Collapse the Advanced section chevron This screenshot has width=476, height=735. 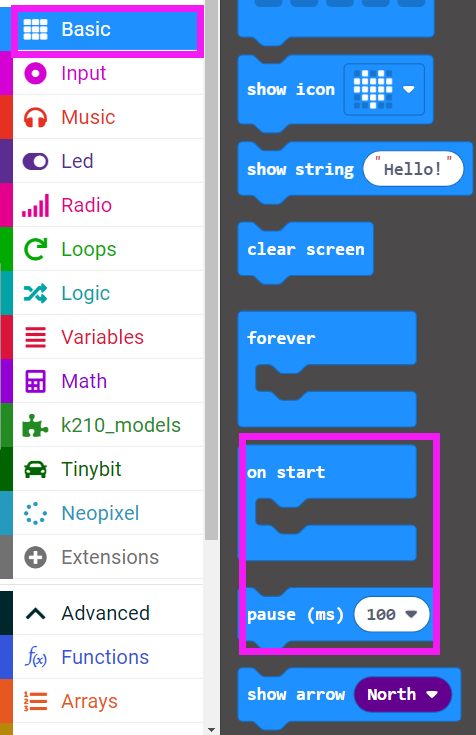click(35, 614)
